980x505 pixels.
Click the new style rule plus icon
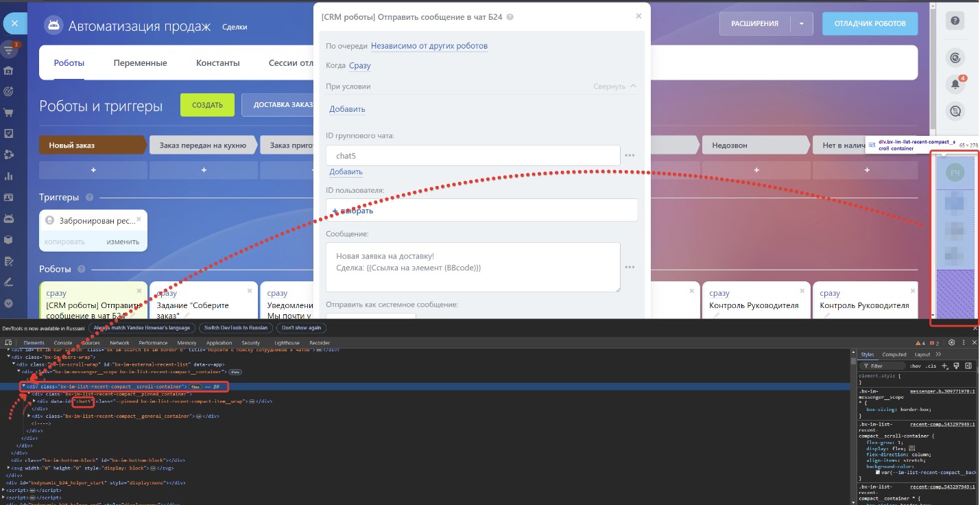[944, 366]
